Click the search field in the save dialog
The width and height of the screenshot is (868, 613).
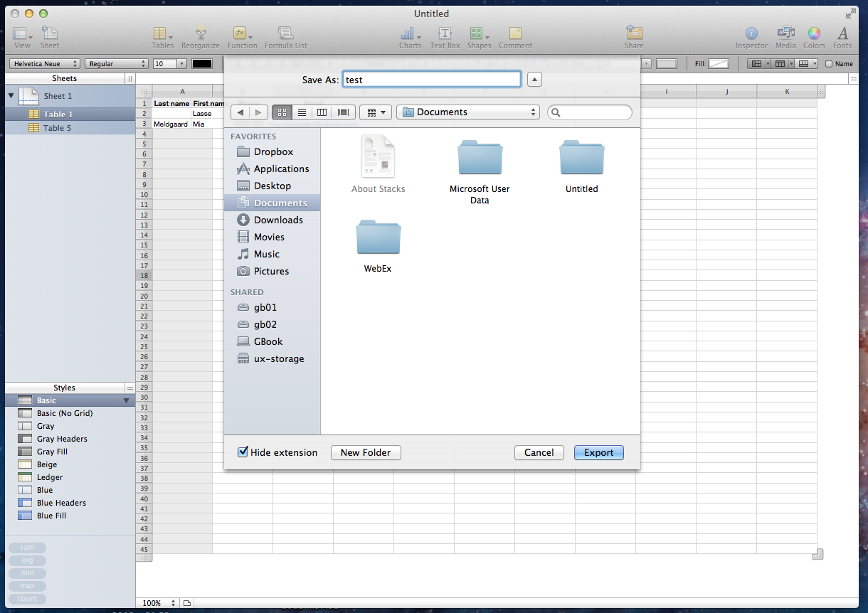click(590, 112)
